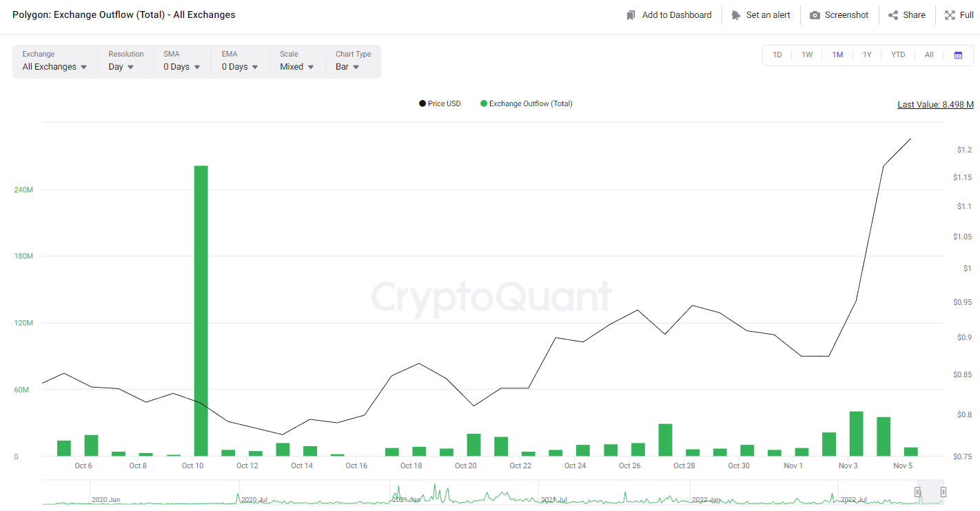Click the Full screen expand icon
Image resolution: width=980 pixels, height=511 pixels.
coord(950,15)
